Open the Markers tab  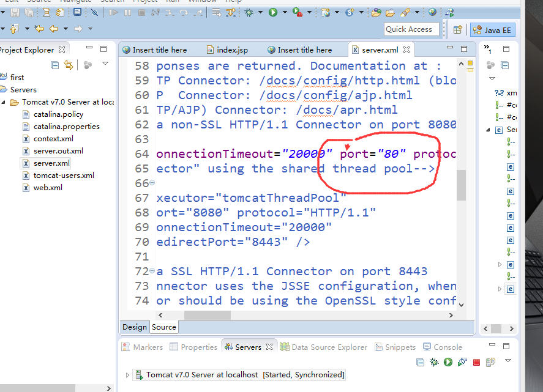click(142, 347)
